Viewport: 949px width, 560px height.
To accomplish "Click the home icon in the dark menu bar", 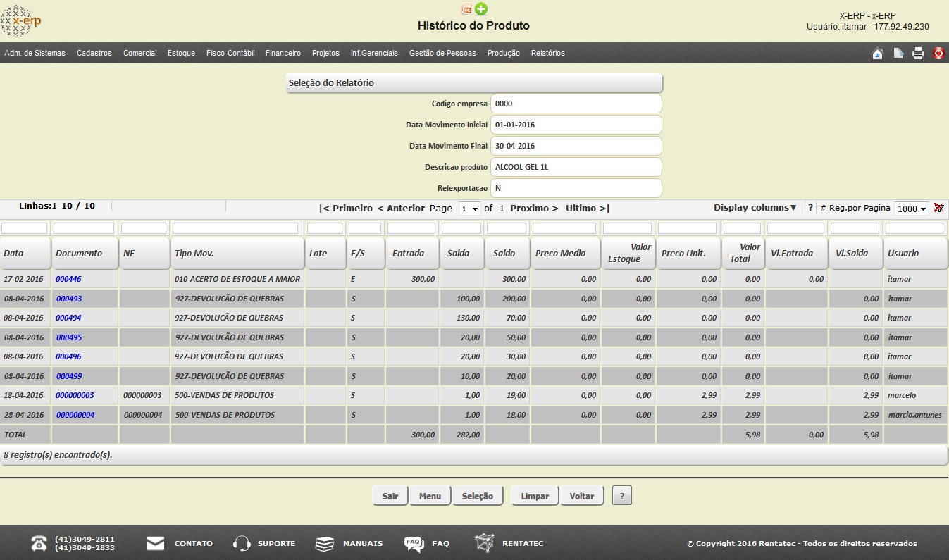I will (877, 53).
